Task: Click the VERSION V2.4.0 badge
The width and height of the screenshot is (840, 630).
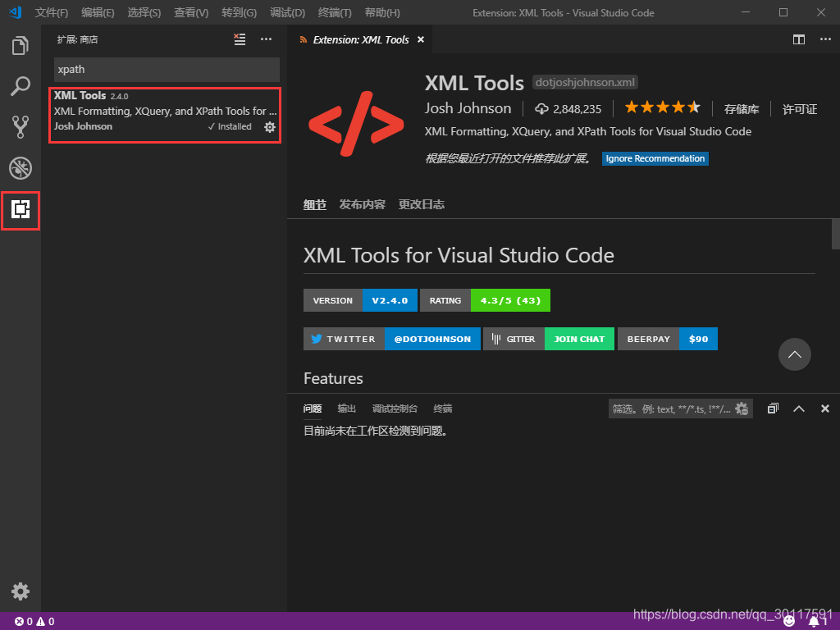Action: (x=360, y=300)
